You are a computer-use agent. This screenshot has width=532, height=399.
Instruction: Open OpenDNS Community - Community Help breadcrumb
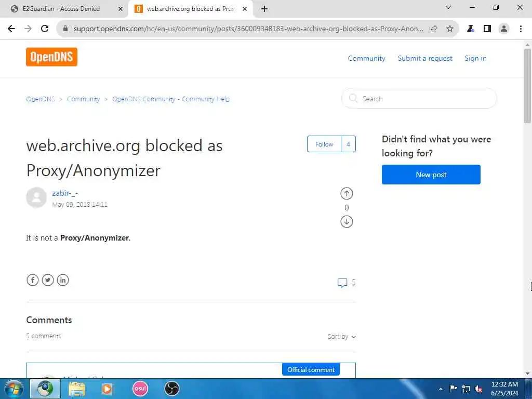pyautogui.click(x=170, y=99)
